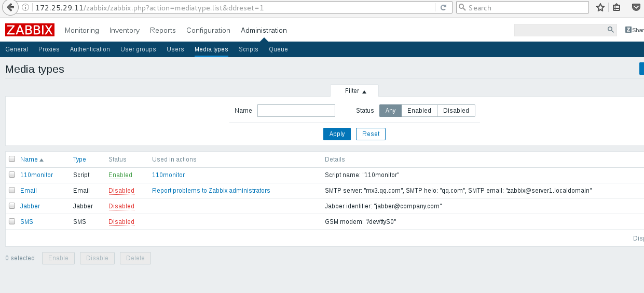Toggle the Enabled status of 110monitor
This screenshot has height=293, width=644.
tap(120, 175)
